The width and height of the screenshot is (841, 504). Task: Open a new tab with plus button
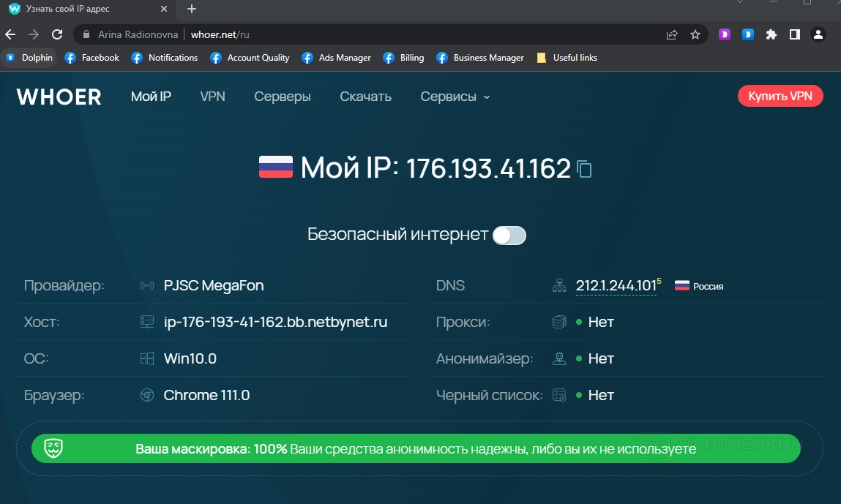point(192,9)
